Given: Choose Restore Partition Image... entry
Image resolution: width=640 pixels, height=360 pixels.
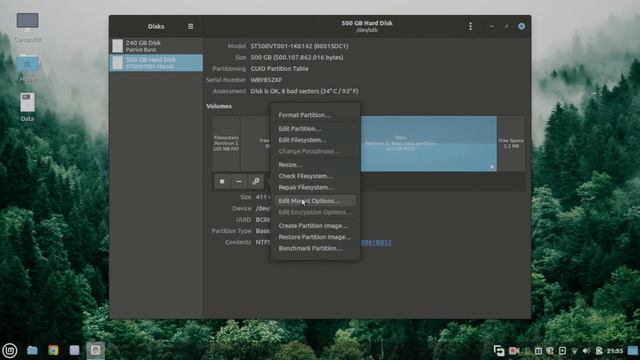Looking at the screenshot, I should (x=315, y=237).
